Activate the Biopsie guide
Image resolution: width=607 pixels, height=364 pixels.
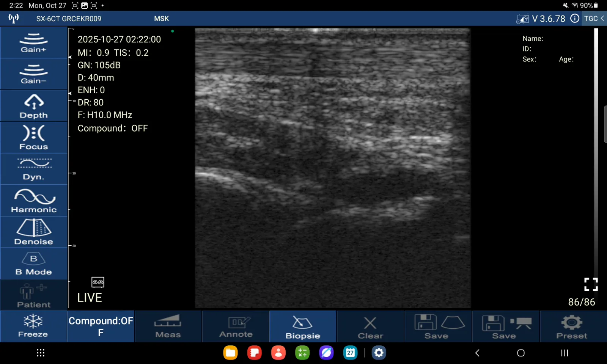303,326
